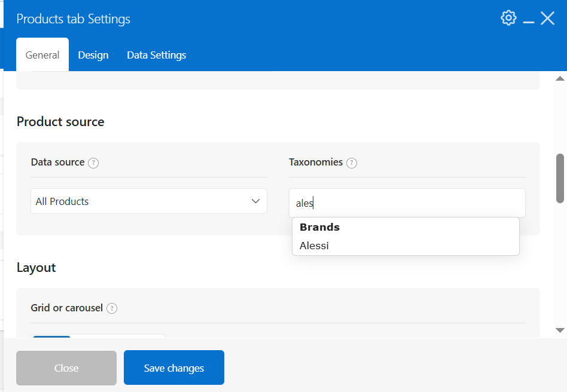Screen dimensions: 567x392
Task: Open the Data Settings tab
Action: point(157,55)
